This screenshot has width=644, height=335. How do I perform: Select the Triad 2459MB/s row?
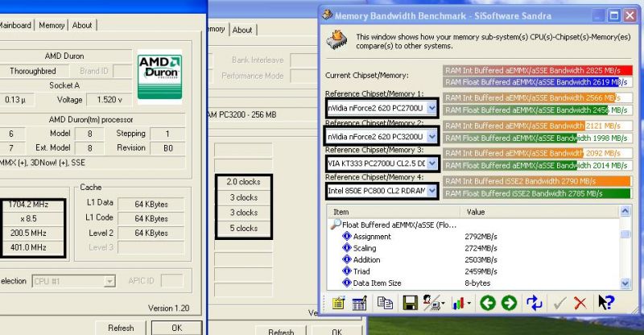473,271
